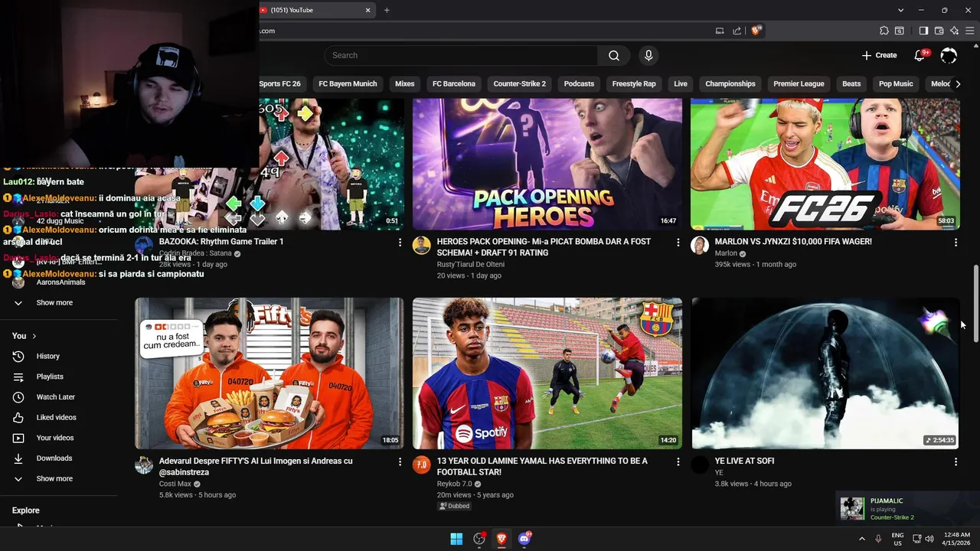Open options menu for BAZOOKA Rhythm Game Trailer
This screenshot has width=980, height=551.
[400, 243]
